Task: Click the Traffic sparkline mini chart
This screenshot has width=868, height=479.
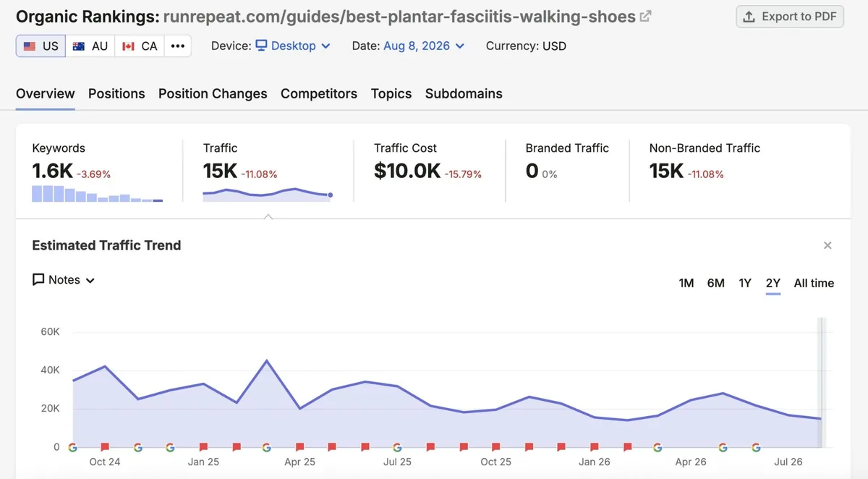Action: [x=268, y=193]
